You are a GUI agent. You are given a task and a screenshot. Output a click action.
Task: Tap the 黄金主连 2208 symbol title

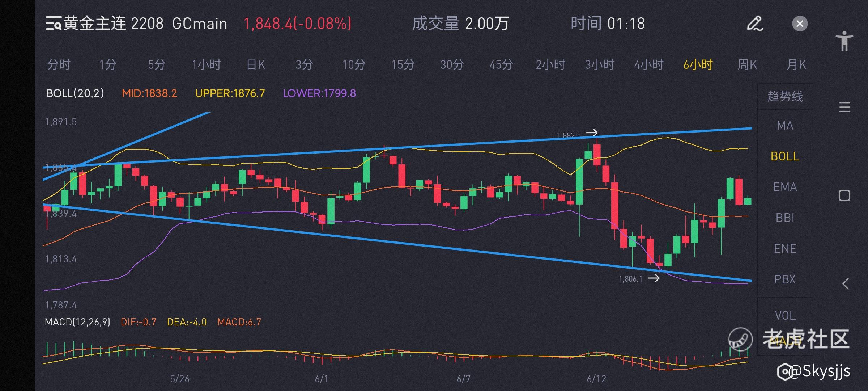click(114, 24)
